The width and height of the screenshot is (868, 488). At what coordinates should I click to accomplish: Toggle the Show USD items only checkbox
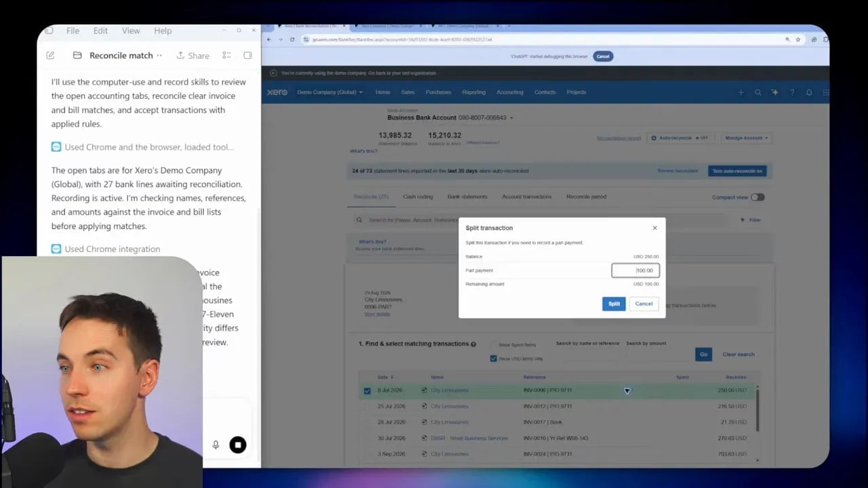click(x=494, y=359)
